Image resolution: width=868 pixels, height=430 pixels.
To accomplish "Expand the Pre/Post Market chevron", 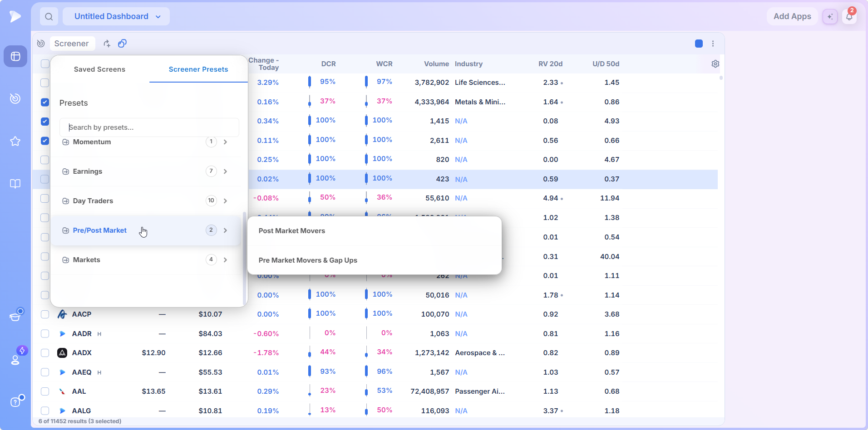I will point(225,230).
